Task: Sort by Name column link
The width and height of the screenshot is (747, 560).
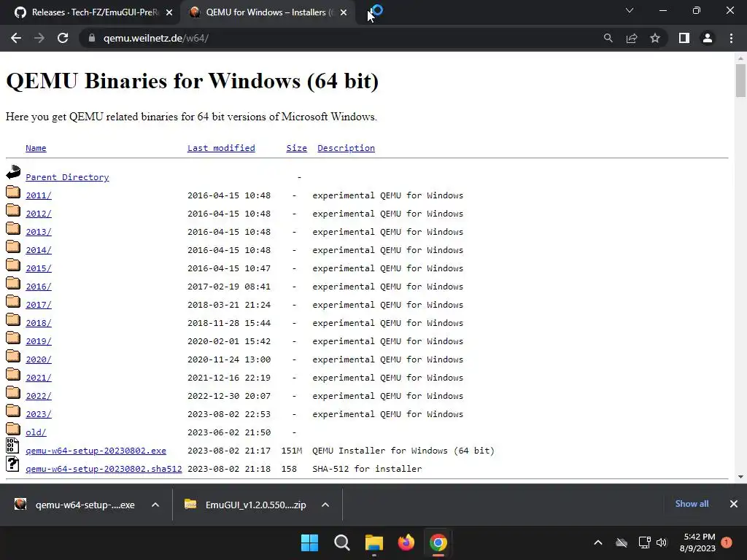Action: (36, 148)
